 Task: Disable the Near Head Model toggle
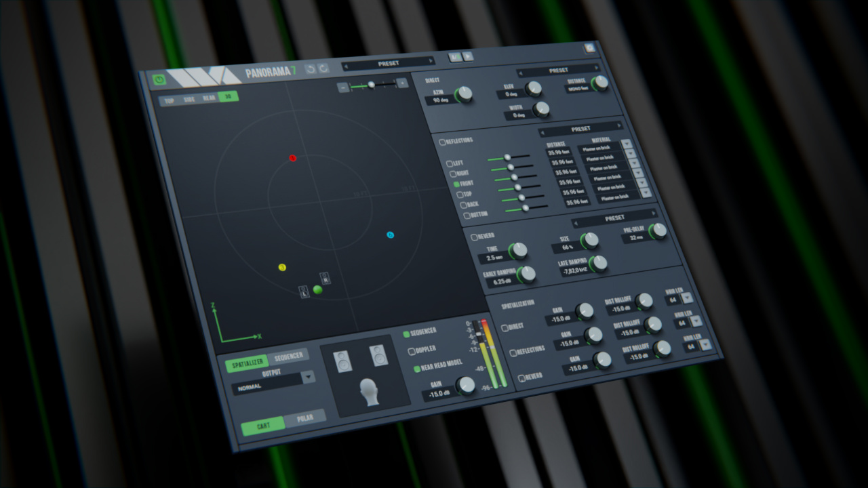pyautogui.click(x=417, y=369)
